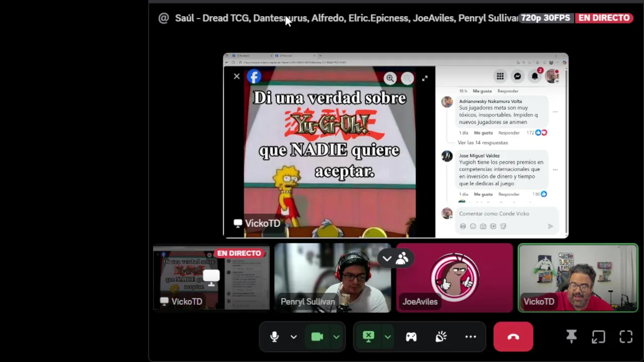Open Jose Miguel Valdez's commenter avatar
The width and height of the screenshot is (644, 362).
447,156
